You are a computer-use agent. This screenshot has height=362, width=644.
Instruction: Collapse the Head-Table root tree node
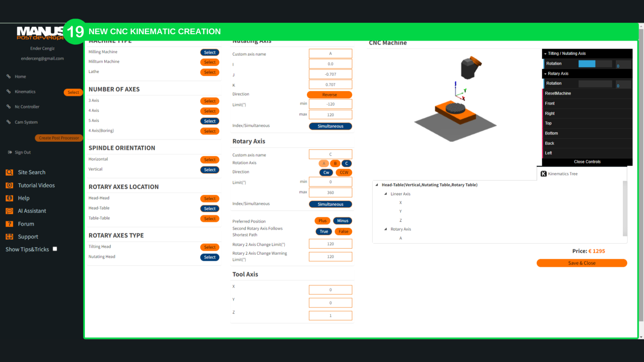click(377, 185)
